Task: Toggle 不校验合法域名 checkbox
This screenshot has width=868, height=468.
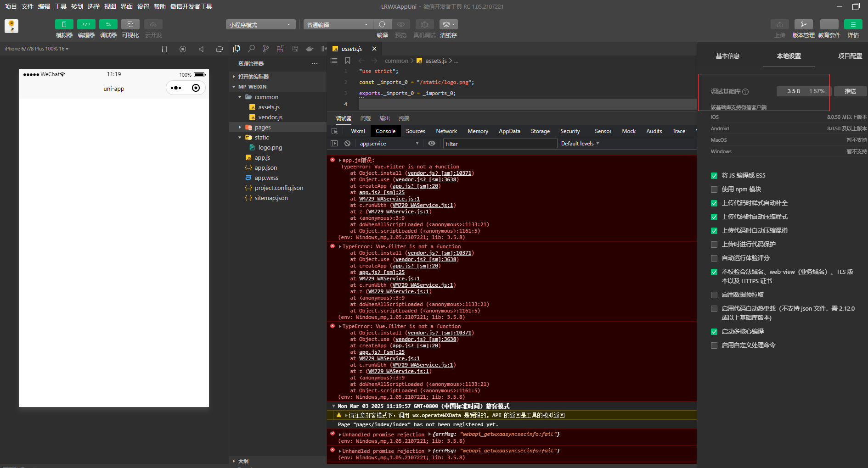Action: click(714, 272)
